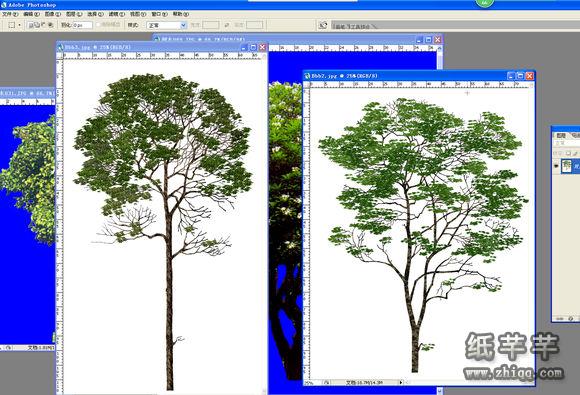The image size is (580, 395).
Task: Open the 窗口 (Window) menu
Action: coord(159,14)
